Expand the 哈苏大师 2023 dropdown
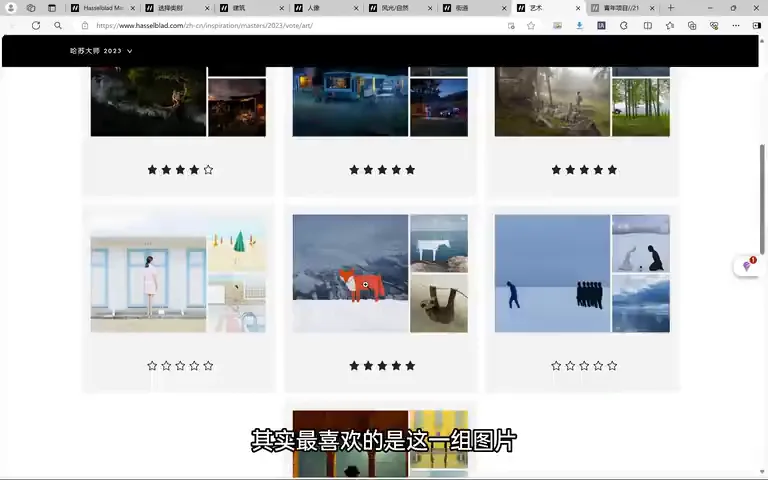Image resolution: width=768 pixels, height=480 pixels. point(101,50)
